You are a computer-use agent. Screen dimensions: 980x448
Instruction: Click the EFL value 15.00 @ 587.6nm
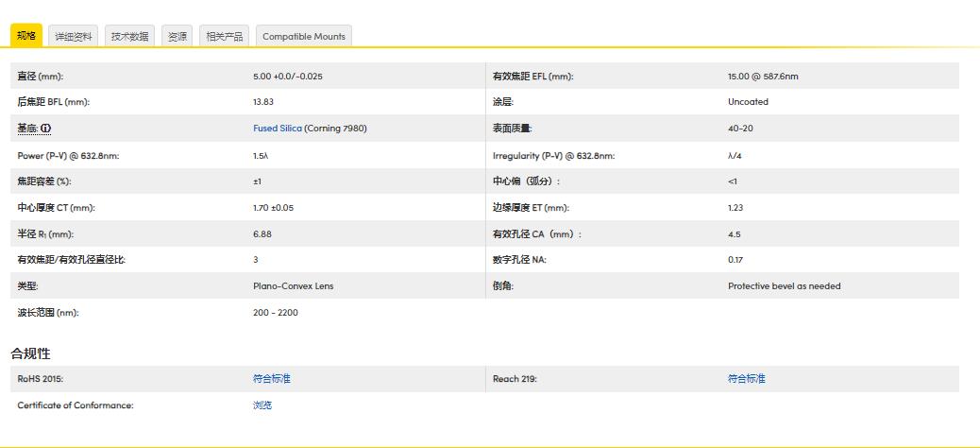[x=763, y=77]
